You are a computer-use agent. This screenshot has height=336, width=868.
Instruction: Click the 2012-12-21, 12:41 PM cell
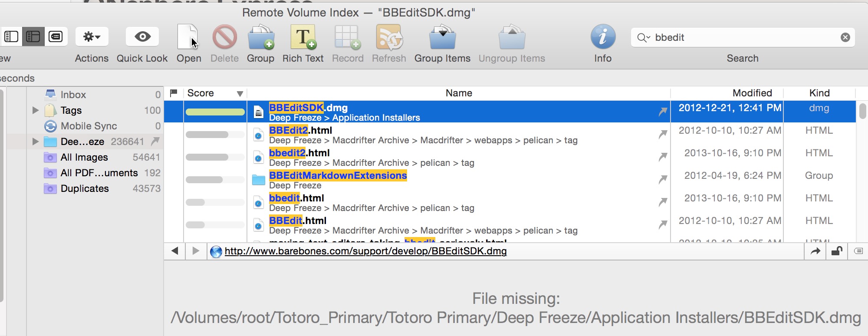(730, 108)
